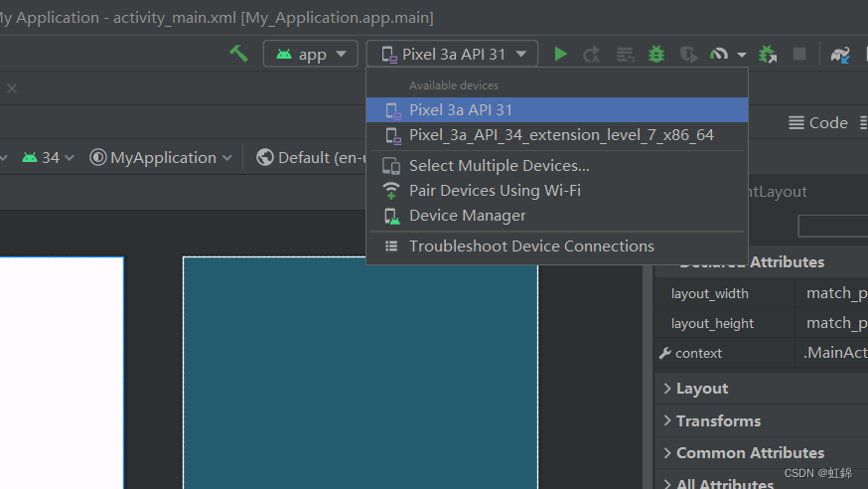Click the Run with Coverage icon
Viewport: 868px width, 489px height.
point(688,54)
